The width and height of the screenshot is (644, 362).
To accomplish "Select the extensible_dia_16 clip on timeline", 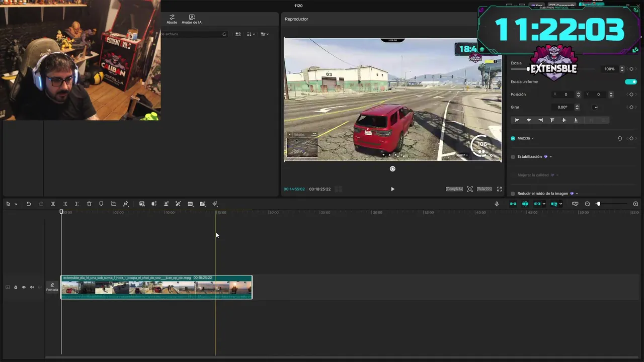I will (156, 287).
